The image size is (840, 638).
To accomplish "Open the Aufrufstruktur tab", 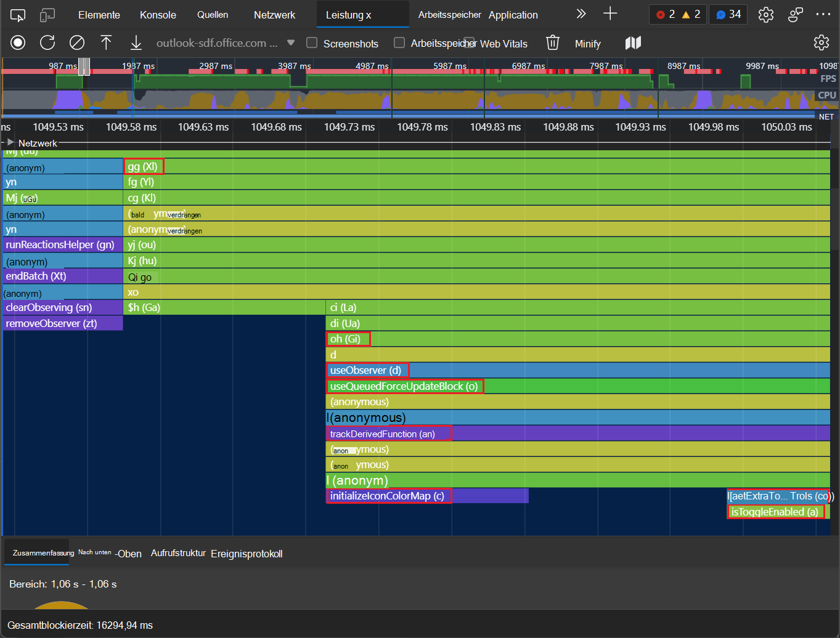I will coord(178,553).
